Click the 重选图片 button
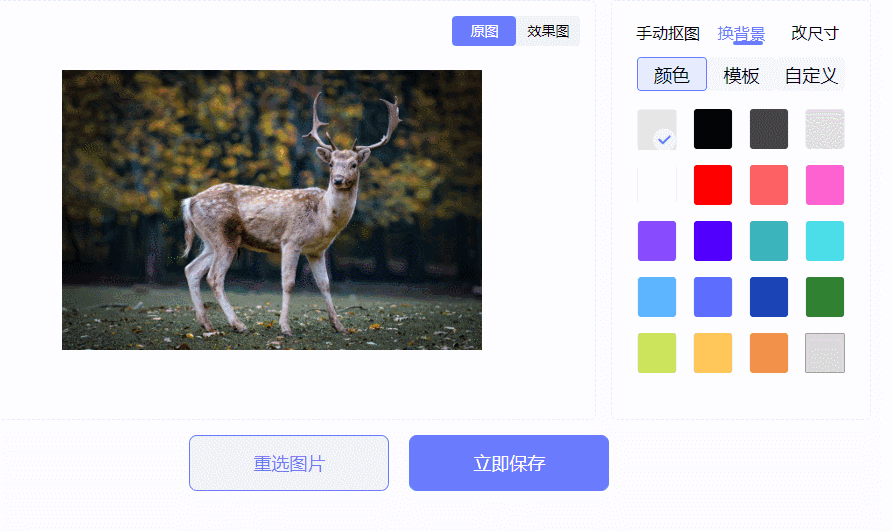893x531 pixels. [289, 463]
